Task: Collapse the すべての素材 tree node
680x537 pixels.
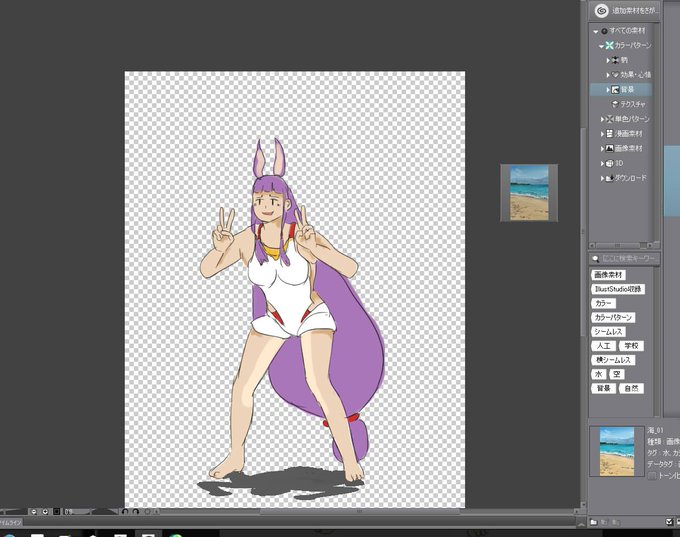Action: click(x=596, y=31)
